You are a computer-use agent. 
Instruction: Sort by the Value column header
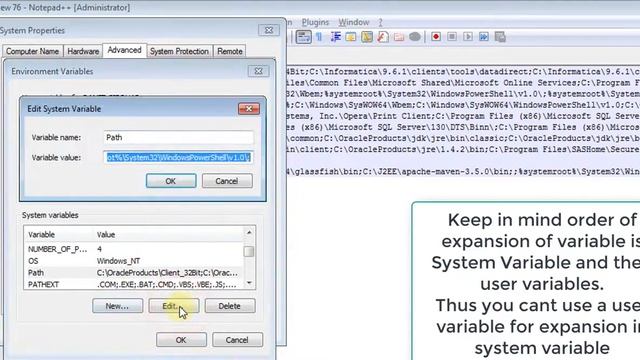click(x=168, y=235)
